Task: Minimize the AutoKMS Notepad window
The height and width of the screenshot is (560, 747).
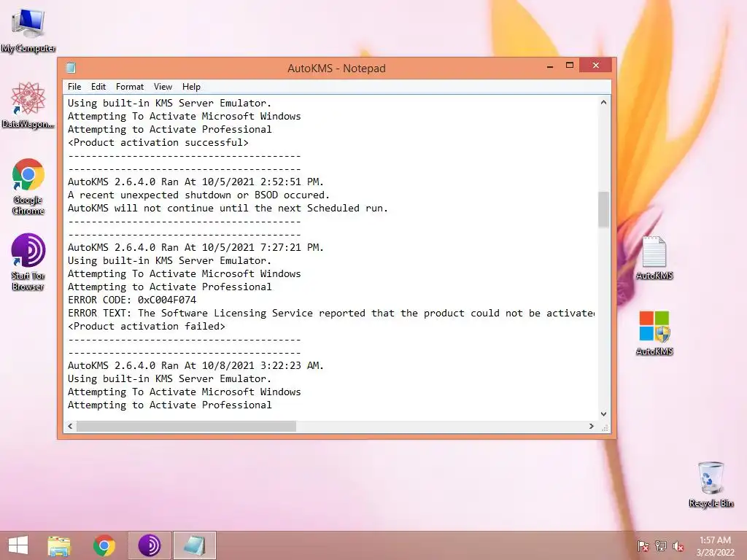Action: coord(550,66)
